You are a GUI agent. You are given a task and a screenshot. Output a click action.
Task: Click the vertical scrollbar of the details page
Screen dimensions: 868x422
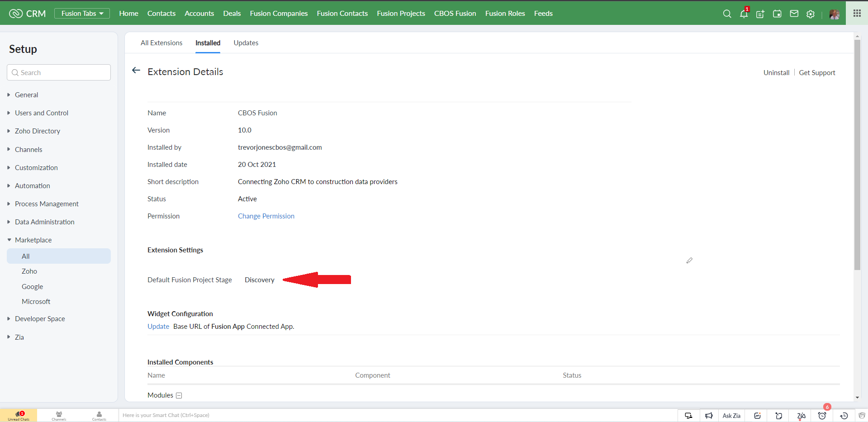click(857, 155)
